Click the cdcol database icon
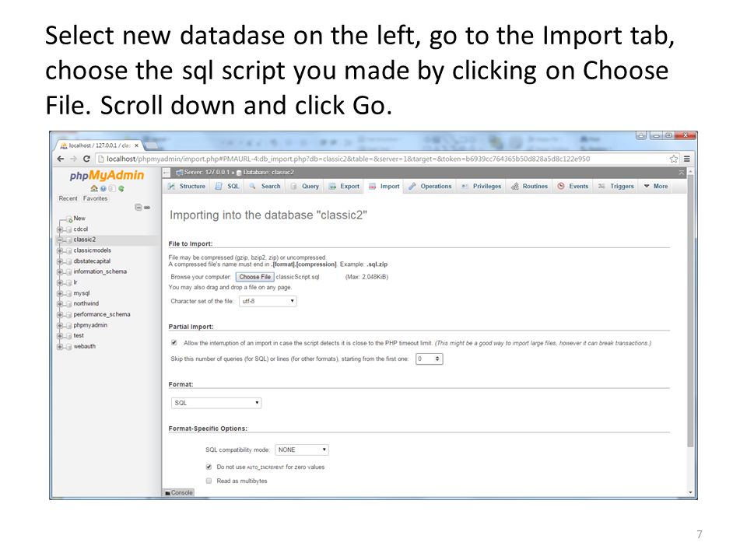This screenshot has height=560, width=747. pyautogui.click(x=68, y=229)
